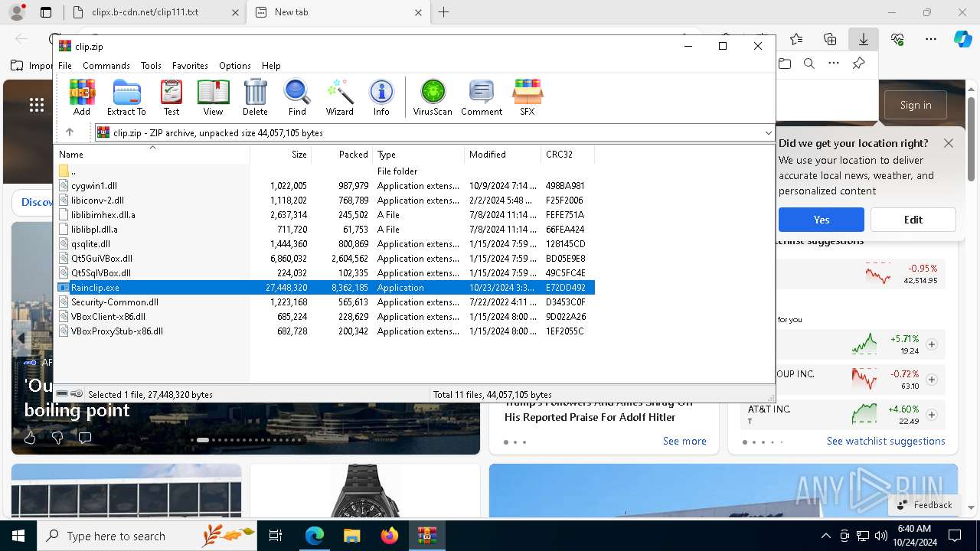The height and width of the screenshot is (551, 980).
Task: Open the Copilot icon in Edge
Action: (x=962, y=39)
